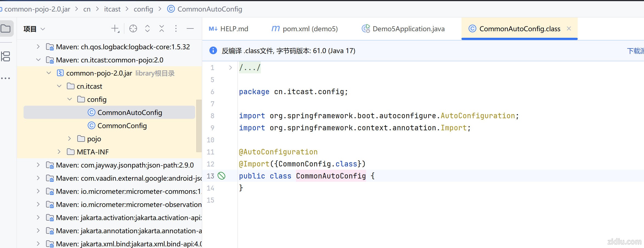The height and width of the screenshot is (248, 644).
Task: Click the download sources link in banner
Action: click(635, 51)
